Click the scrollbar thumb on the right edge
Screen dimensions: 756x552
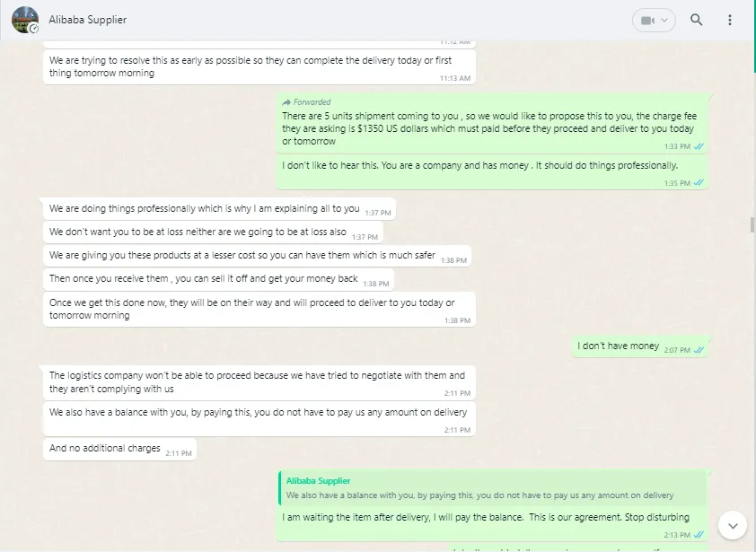coord(752,224)
